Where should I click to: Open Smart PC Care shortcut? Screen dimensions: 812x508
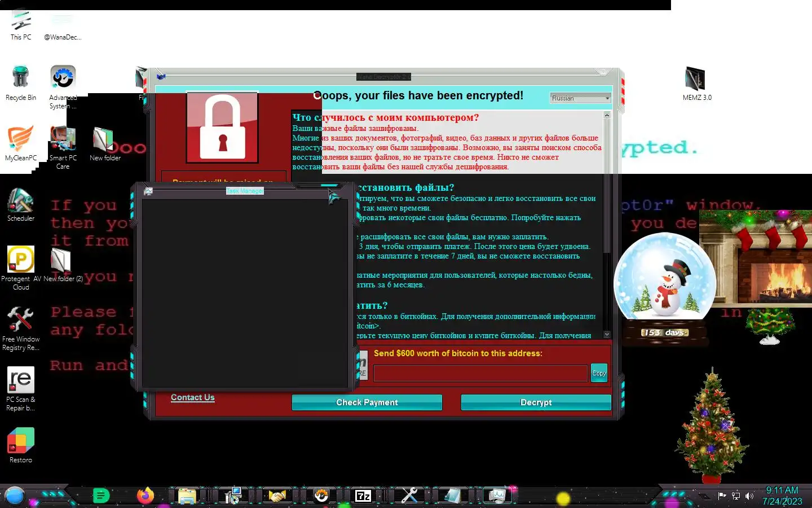coord(63,147)
